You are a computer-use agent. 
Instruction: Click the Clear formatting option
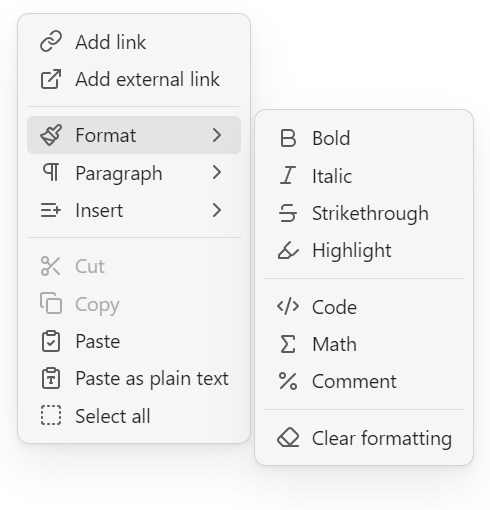coord(364,438)
